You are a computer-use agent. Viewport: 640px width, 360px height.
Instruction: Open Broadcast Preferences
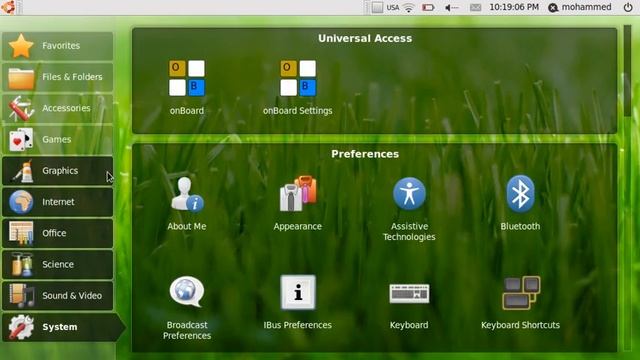[x=187, y=308]
